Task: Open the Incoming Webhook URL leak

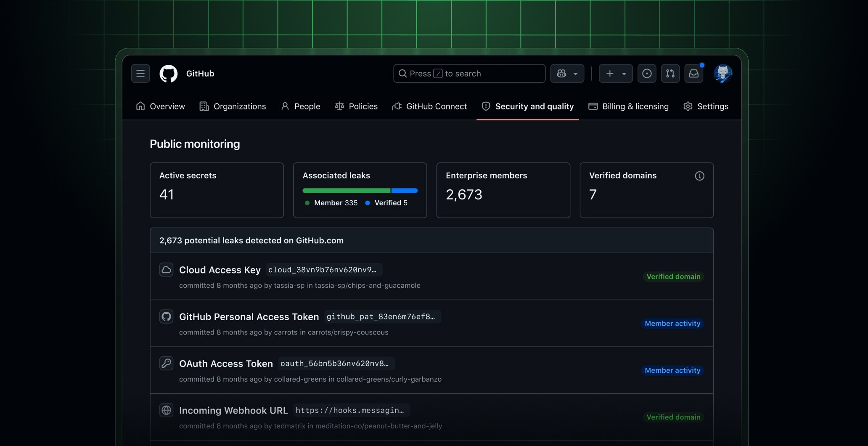Action: [x=233, y=410]
